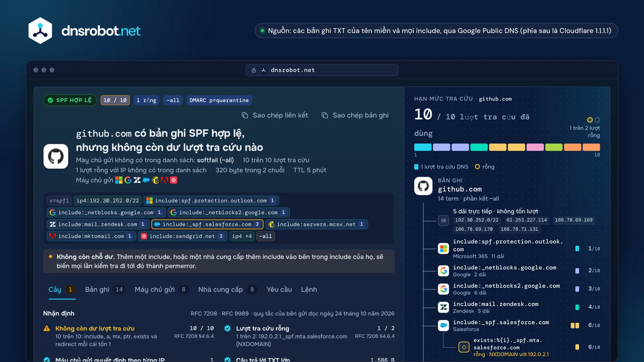Switch to the 'Bản ghi' tab
Image resolution: width=644 pixels, height=362 pixels.
coord(105,290)
